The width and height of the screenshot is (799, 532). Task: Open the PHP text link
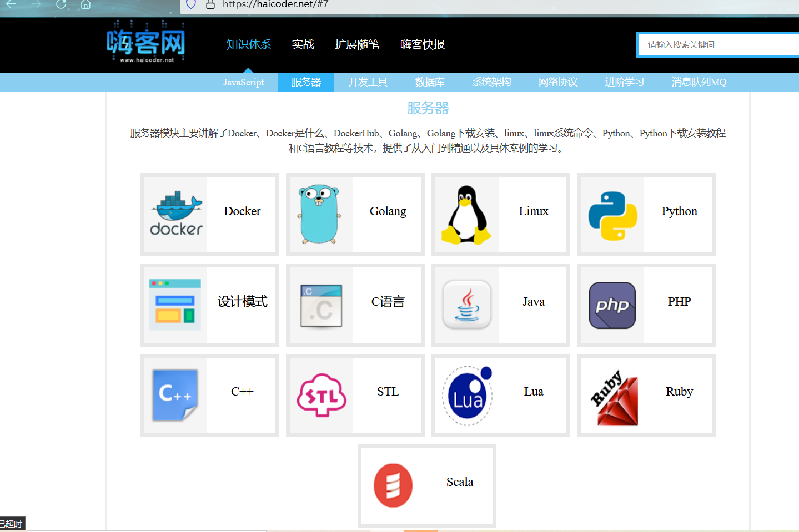(680, 302)
